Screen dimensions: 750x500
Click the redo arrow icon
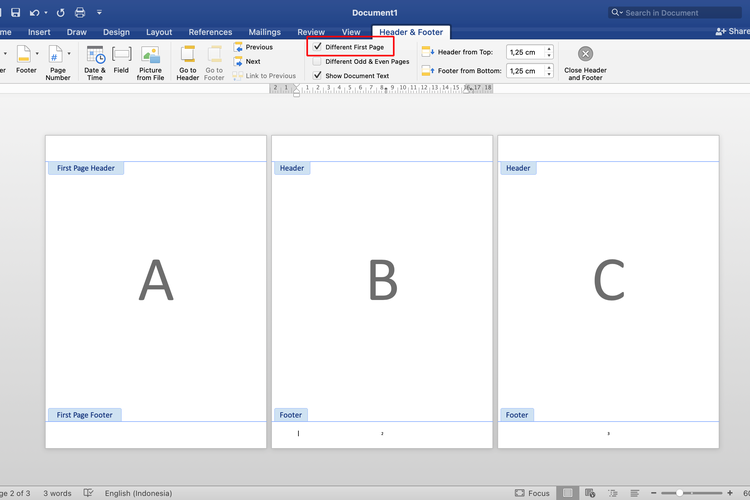pos(61,13)
